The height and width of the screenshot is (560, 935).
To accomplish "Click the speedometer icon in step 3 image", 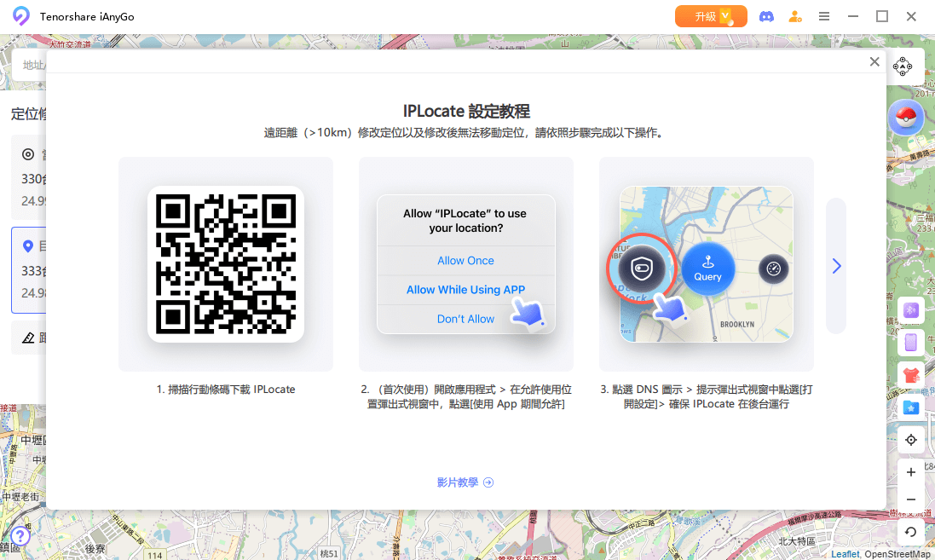I will [x=773, y=269].
